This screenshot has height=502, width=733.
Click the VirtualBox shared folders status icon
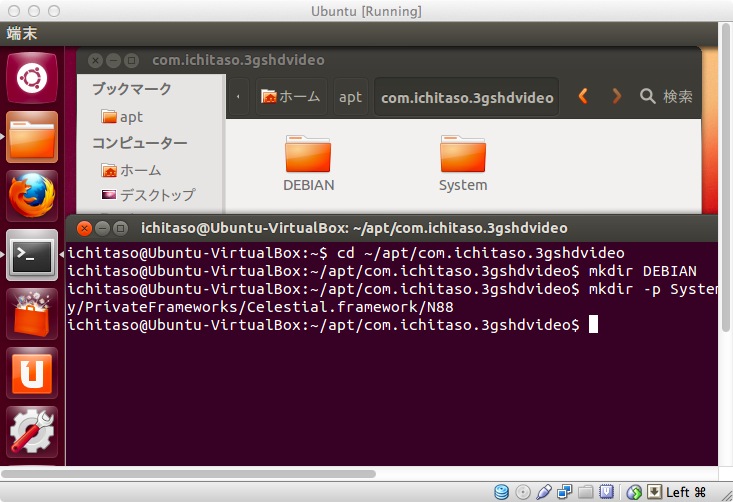pyautogui.click(x=585, y=492)
